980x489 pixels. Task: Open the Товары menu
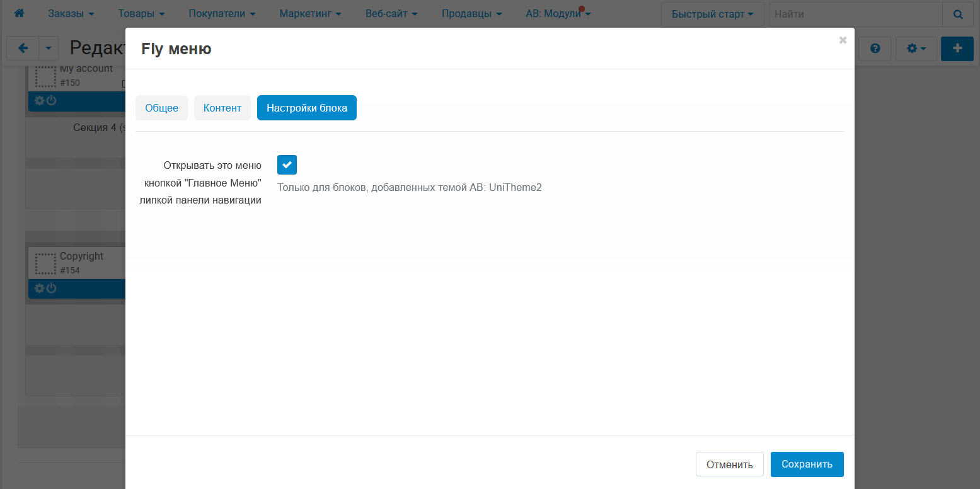(141, 13)
